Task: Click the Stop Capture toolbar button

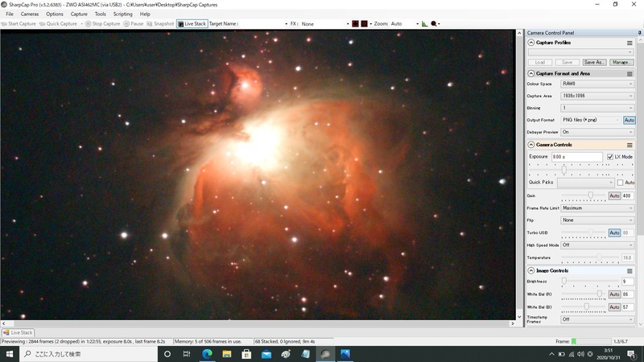Action: click(103, 24)
